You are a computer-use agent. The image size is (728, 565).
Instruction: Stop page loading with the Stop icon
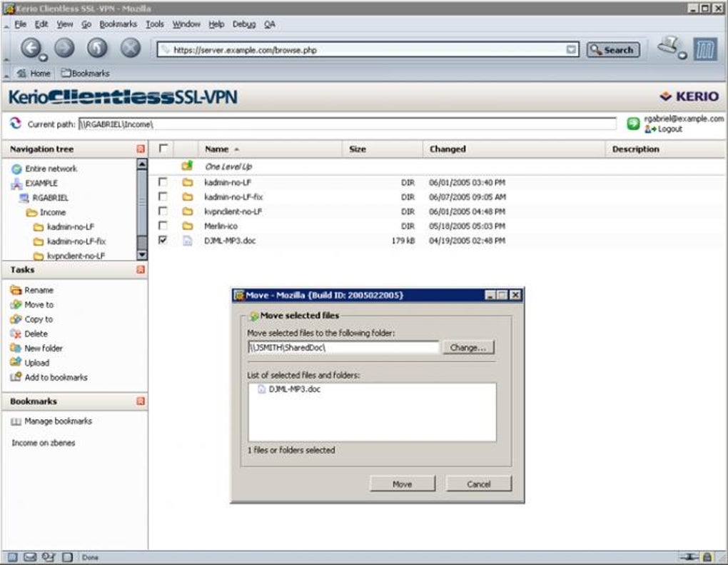point(131,48)
